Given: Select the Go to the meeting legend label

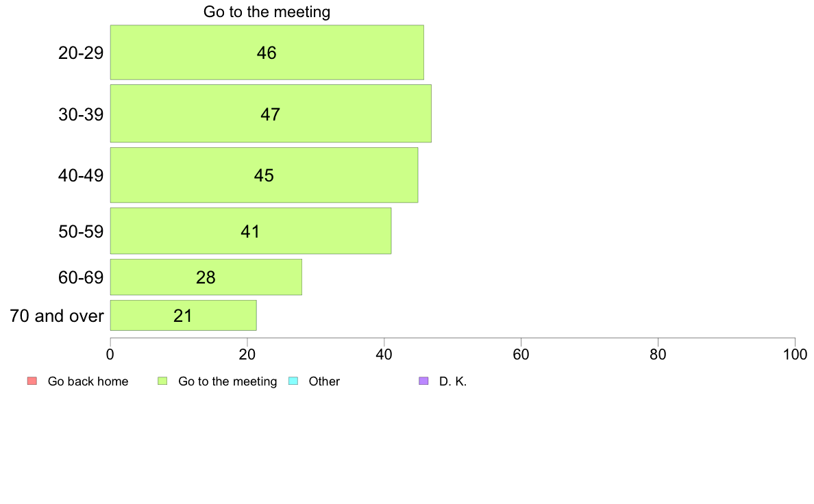Looking at the screenshot, I should coord(227,381).
